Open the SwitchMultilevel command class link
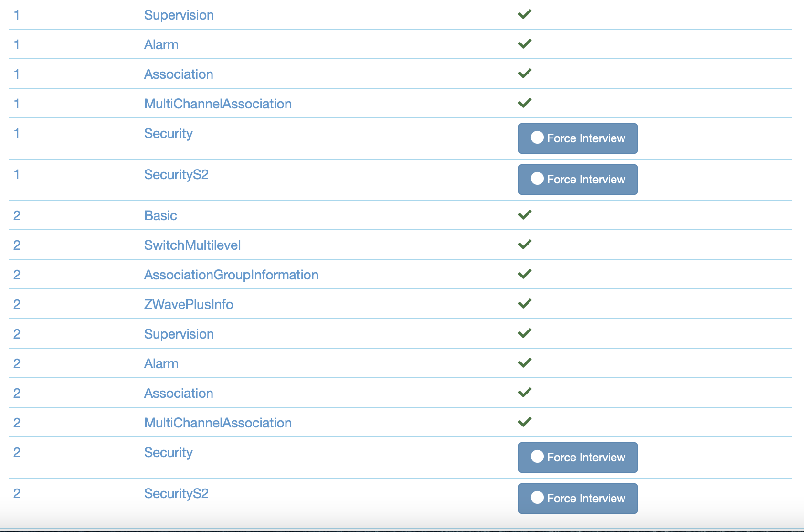The height and width of the screenshot is (532, 804). pos(192,245)
